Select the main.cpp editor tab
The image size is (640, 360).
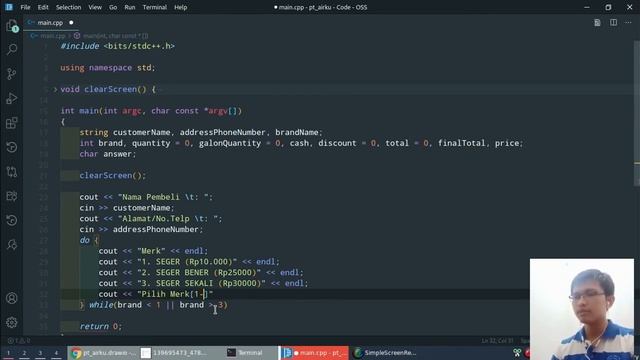click(51, 23)
